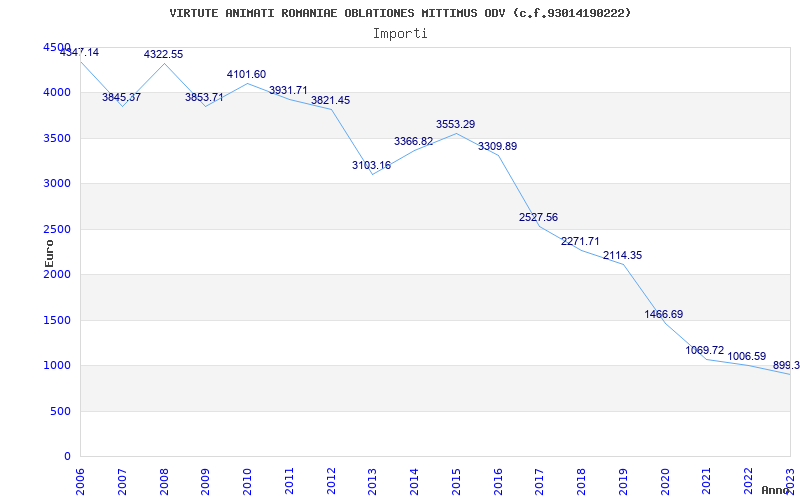800x500 pixels.
Task: Click the x-axis year 2007
Action: [122, 482]
